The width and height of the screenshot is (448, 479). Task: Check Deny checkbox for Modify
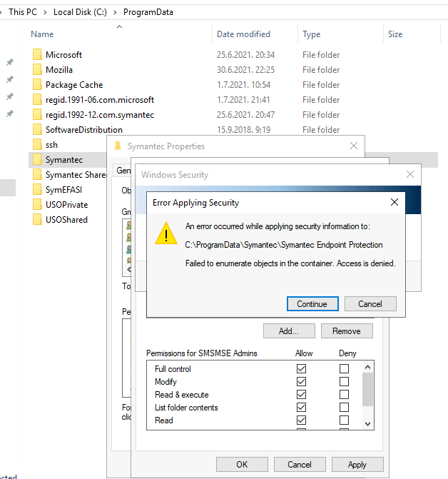[x=345, y=381]
